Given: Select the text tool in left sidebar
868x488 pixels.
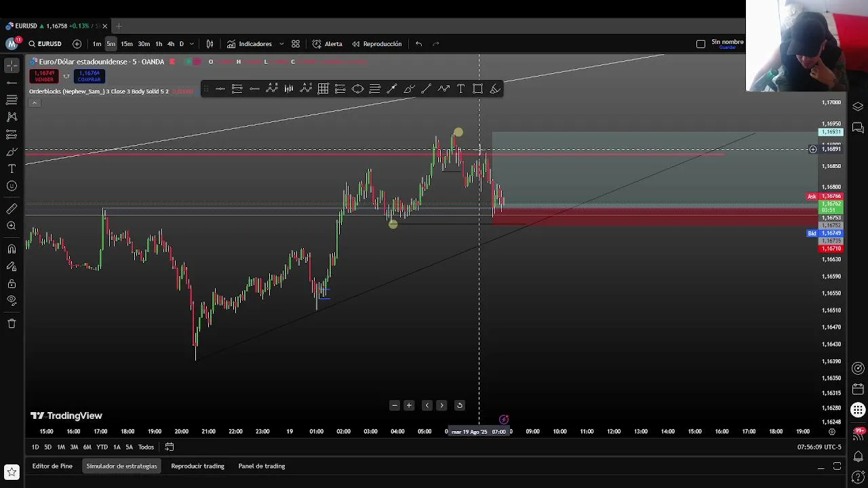Looking at the screenshot, I should [x=12, y=168].
